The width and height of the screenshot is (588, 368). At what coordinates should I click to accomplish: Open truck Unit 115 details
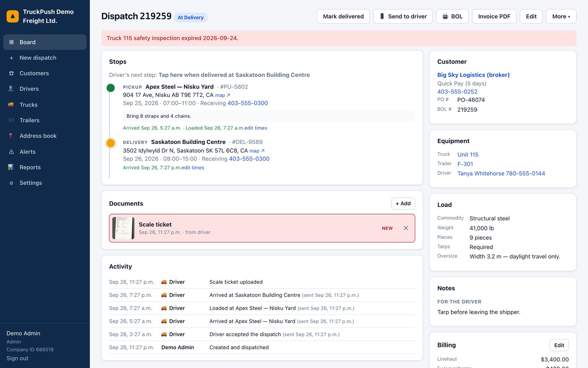click(468, 155)
